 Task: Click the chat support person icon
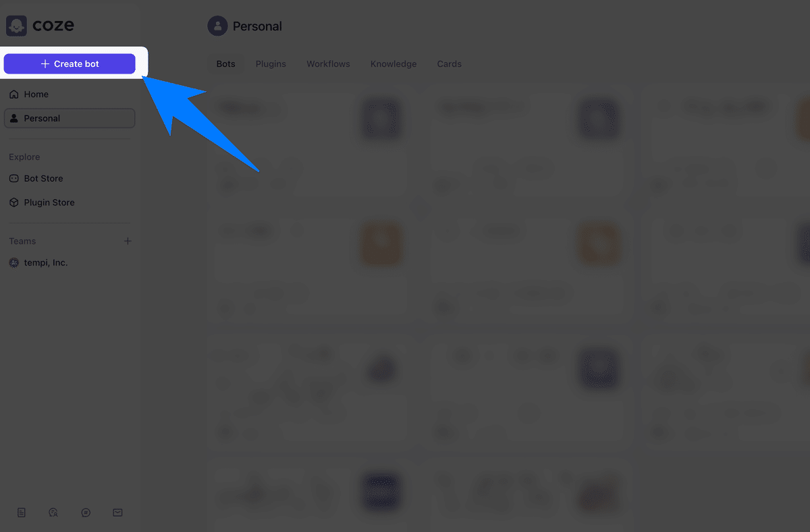point(54,513)
